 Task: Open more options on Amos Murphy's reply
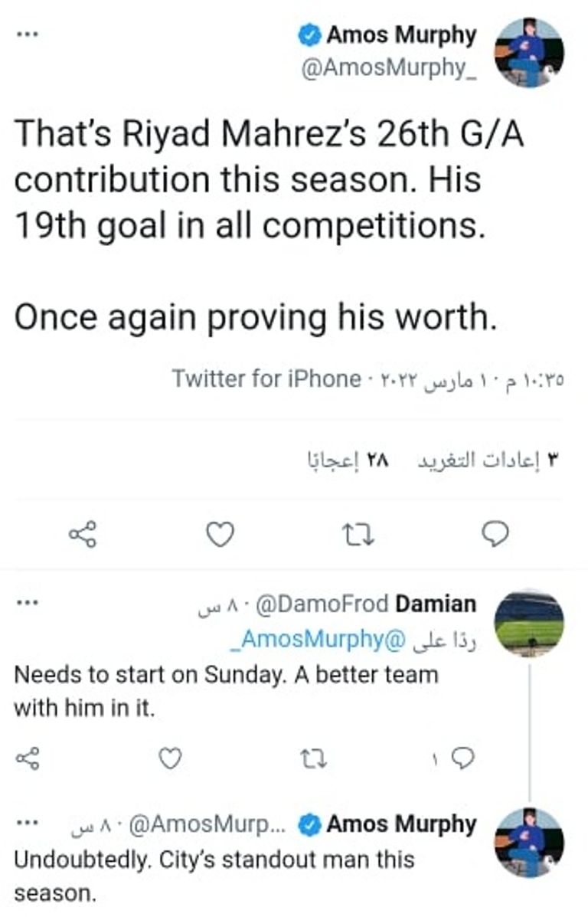point(28,824)
